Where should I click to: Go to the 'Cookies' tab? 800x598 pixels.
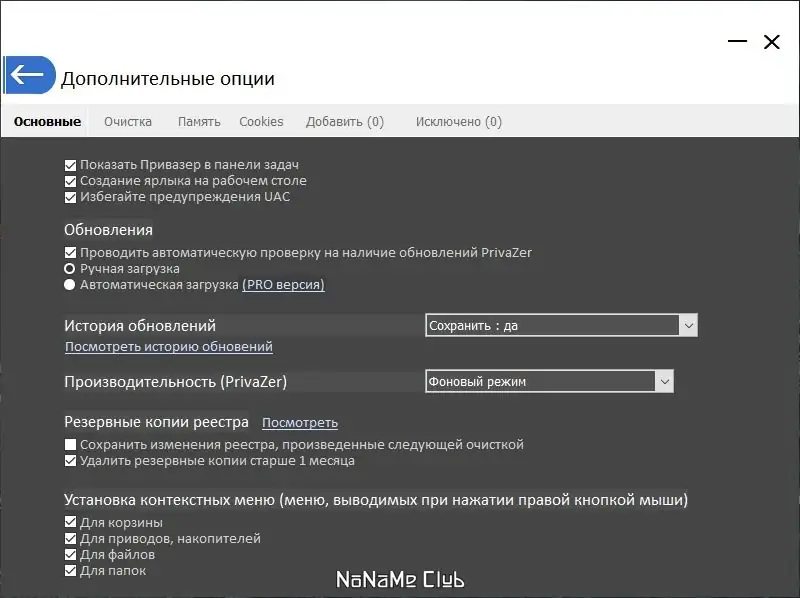click(261, 122)
